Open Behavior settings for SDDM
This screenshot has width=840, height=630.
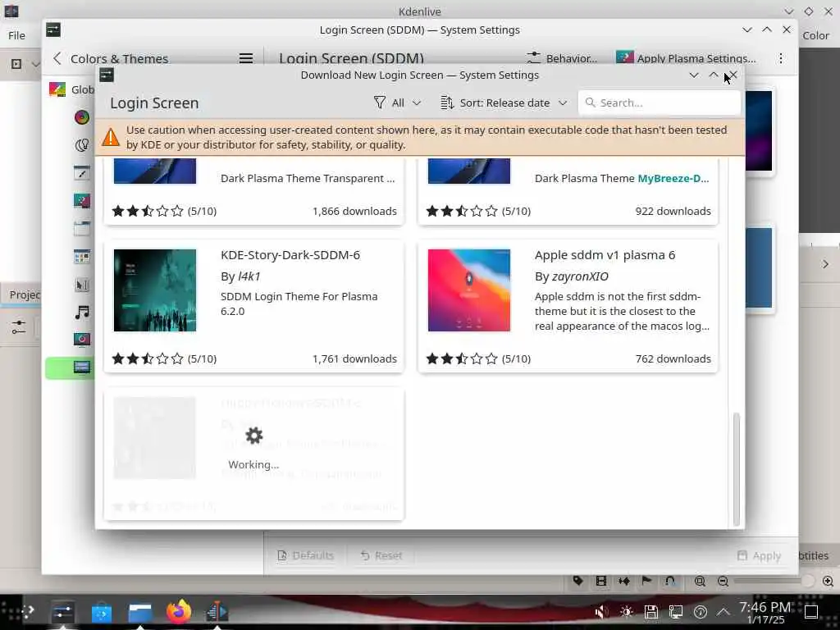tap(561, 58)
